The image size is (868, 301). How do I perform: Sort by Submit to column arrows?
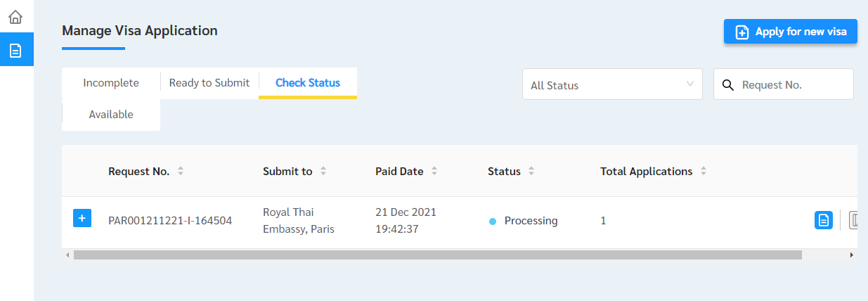323,171
